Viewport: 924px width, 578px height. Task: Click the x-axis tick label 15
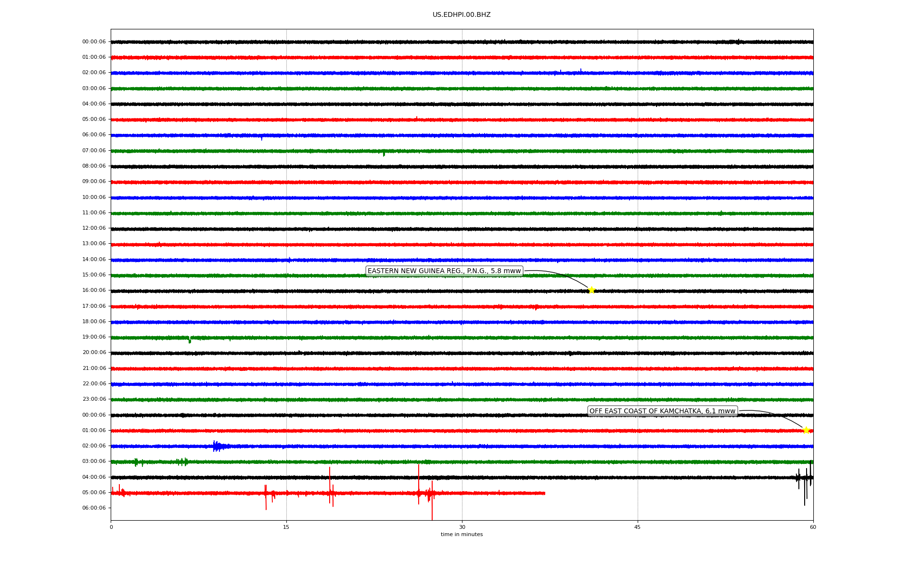286,527
